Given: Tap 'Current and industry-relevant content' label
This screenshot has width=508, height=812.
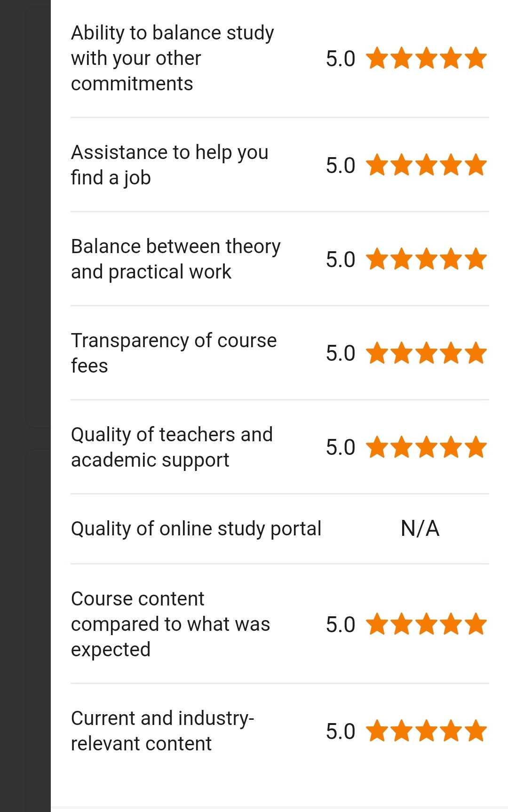Looking at the screenshot, I should [162, 731].
